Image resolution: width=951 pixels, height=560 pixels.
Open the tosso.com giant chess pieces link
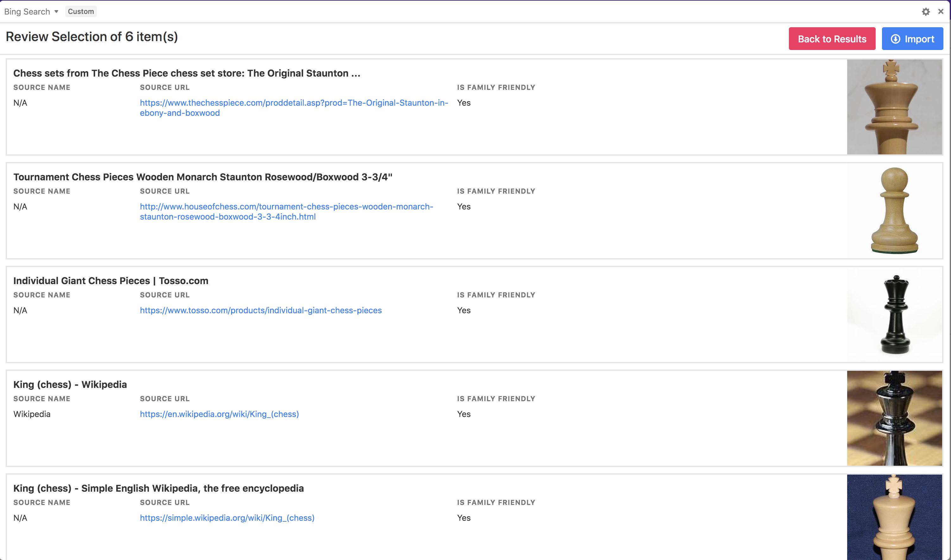(x=261, y=310)
